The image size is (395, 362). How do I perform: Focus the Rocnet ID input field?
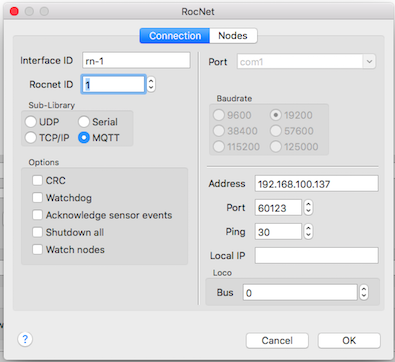tap(113, 84)
